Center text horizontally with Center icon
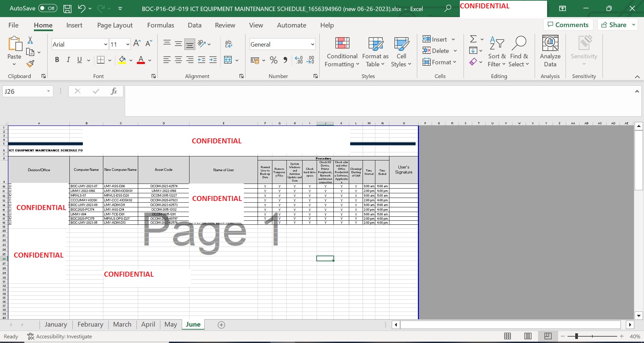 (x=178, y=60)
